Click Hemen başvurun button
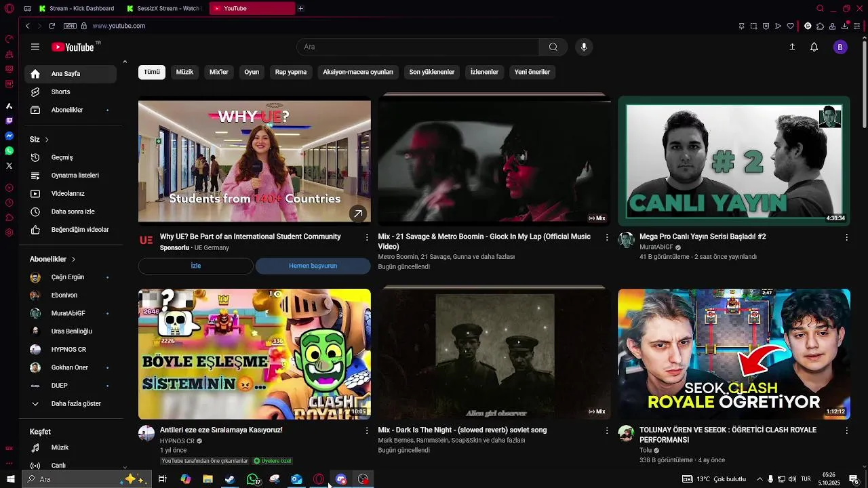 313,266
